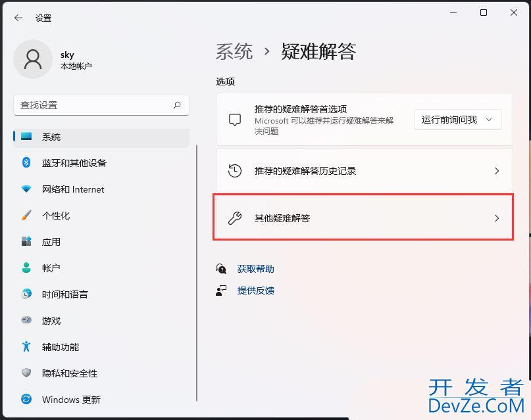Go back using the arrow icon
531x420 pixels.
pyautogui.click(x=18, y=18)
